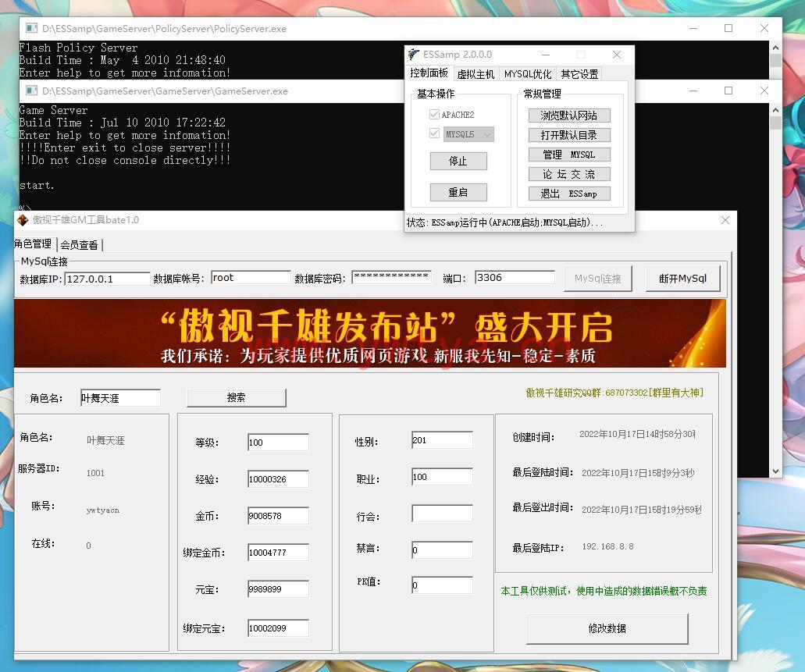Select the 角色管理 tab in GM tool

(33, 244)
